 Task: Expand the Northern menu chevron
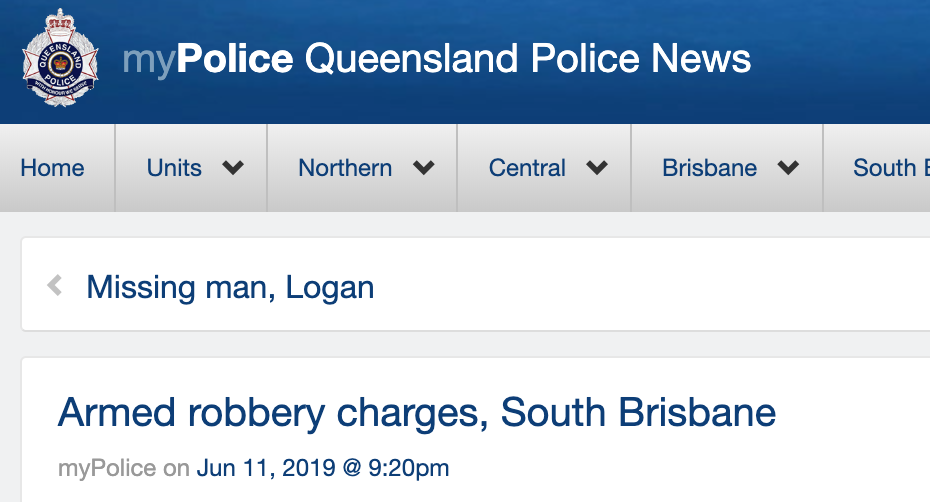[423, 168]
